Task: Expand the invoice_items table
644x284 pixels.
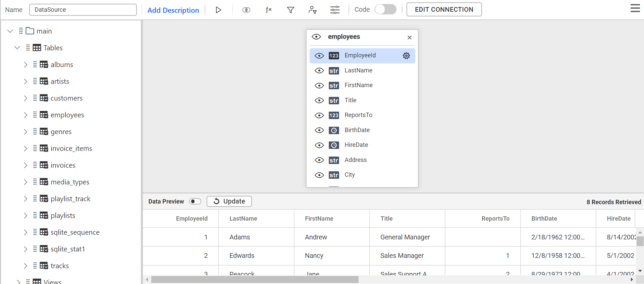Action: tap(25, 148)
